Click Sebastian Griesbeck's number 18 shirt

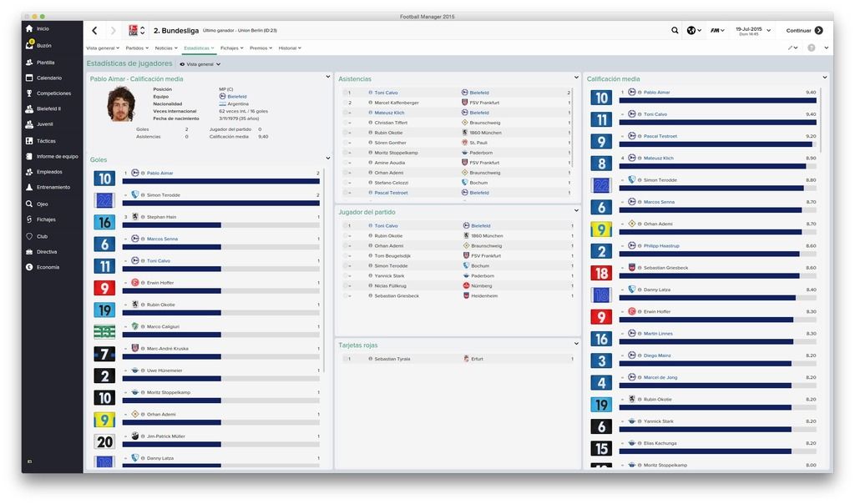(x=601, y=273)
